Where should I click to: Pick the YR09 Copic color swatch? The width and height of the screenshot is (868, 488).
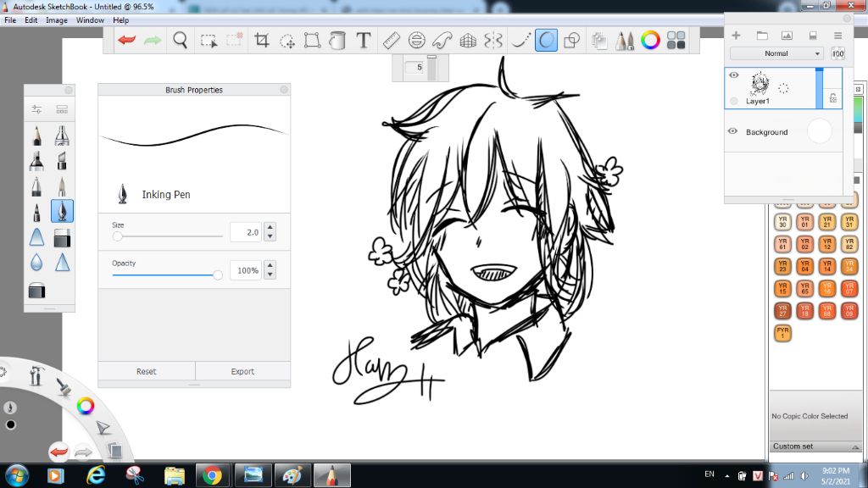tap(849, 310)
